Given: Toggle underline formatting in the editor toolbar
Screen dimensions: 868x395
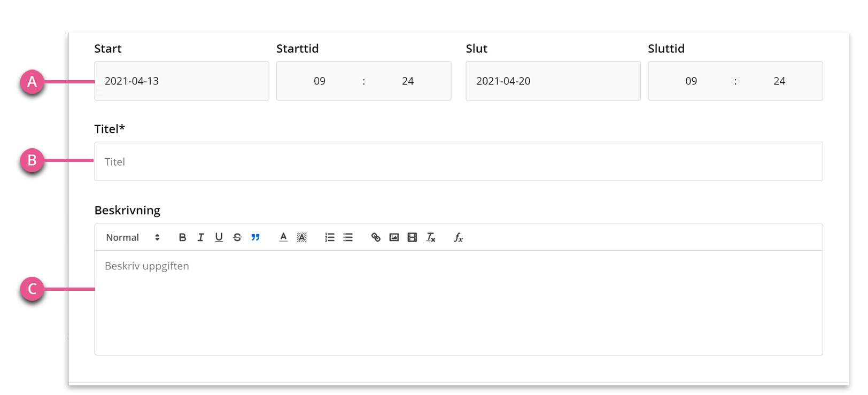Looking at the screenshot, I should click(219, 237).
